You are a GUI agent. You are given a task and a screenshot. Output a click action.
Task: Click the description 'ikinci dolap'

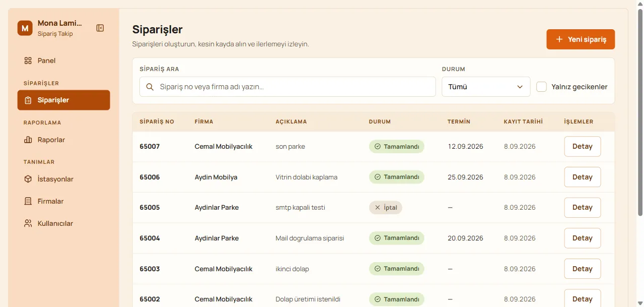[293, 269]
